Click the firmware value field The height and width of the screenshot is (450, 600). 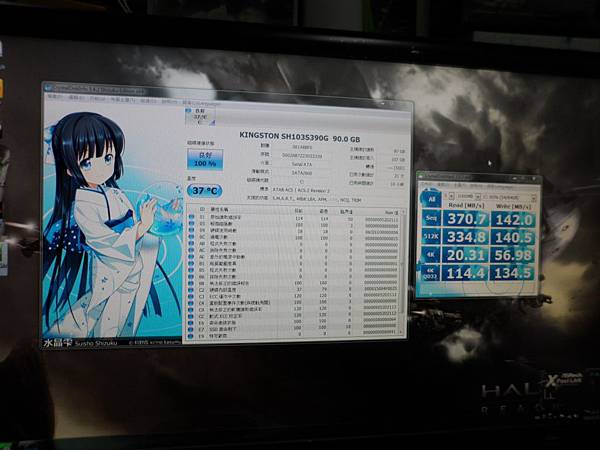tap(302, 147)
